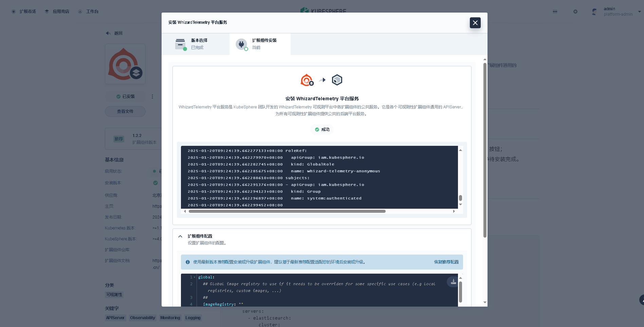Open the Extension Market menu

pyautogui.click(x=23, y=12)
